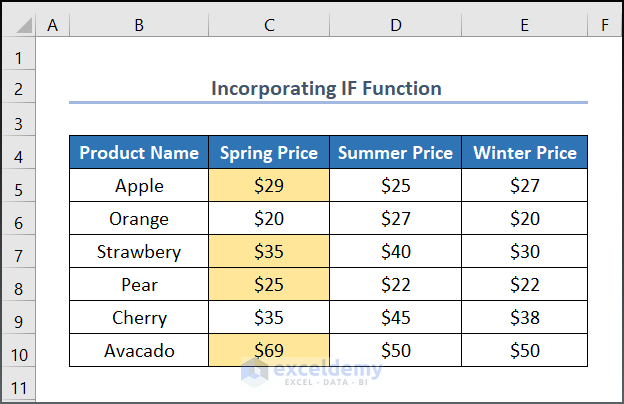Click the Summer Price header cell
Screen dimensions: 624x404
395,153
